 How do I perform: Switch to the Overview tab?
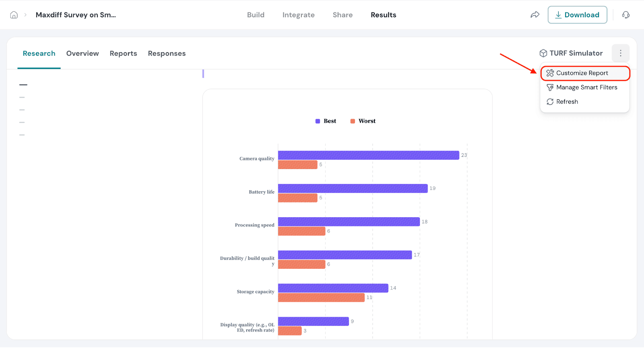[x=83, y=54]
